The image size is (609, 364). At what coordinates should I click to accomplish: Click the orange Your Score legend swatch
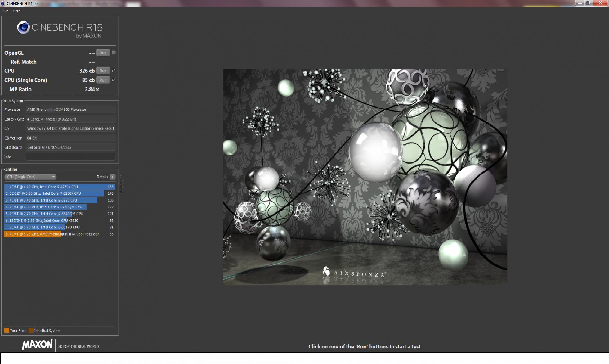tap(7, 331)
